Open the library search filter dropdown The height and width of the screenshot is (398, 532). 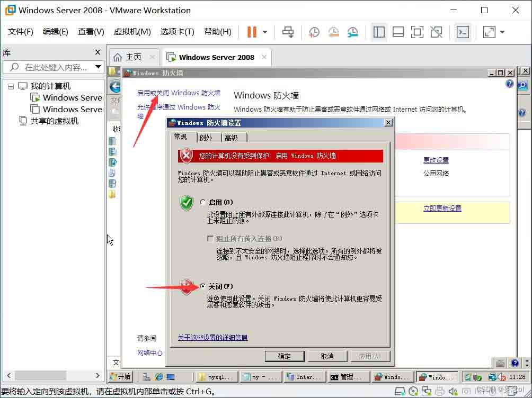98,67
